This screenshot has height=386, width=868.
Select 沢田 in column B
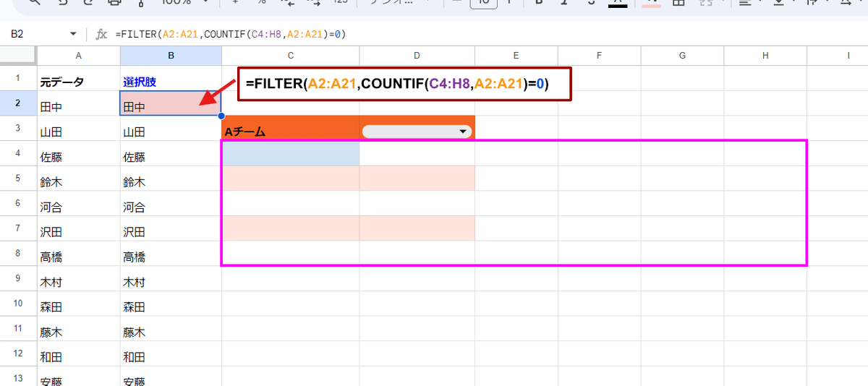click(x=171, y=228)
